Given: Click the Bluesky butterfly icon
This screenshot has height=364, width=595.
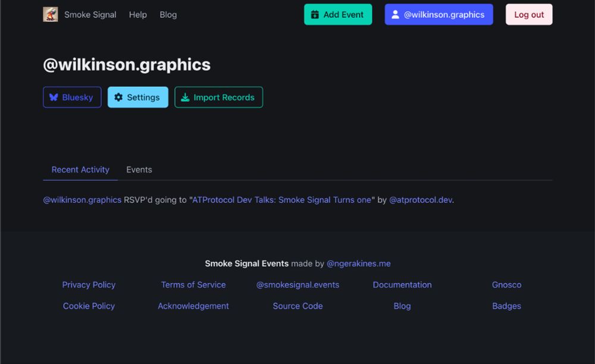Looking at the screenshot, I should tap(54, 98).
